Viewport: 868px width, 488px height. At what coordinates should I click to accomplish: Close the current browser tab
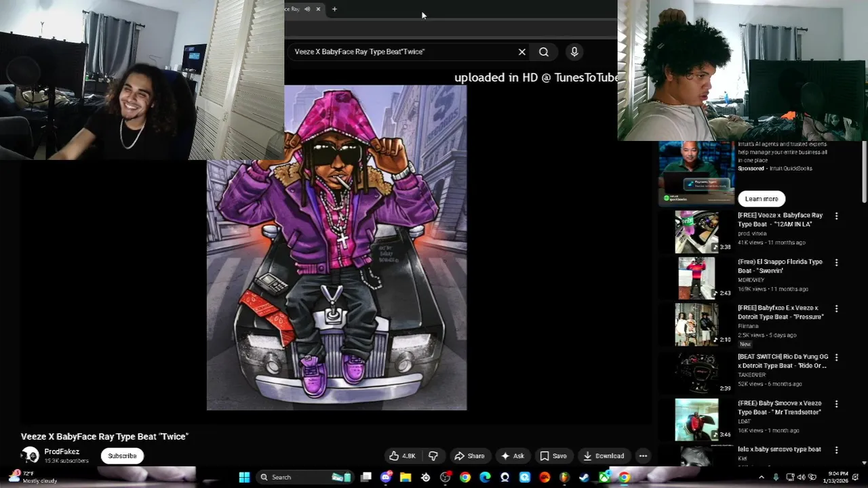pos(318,9)
